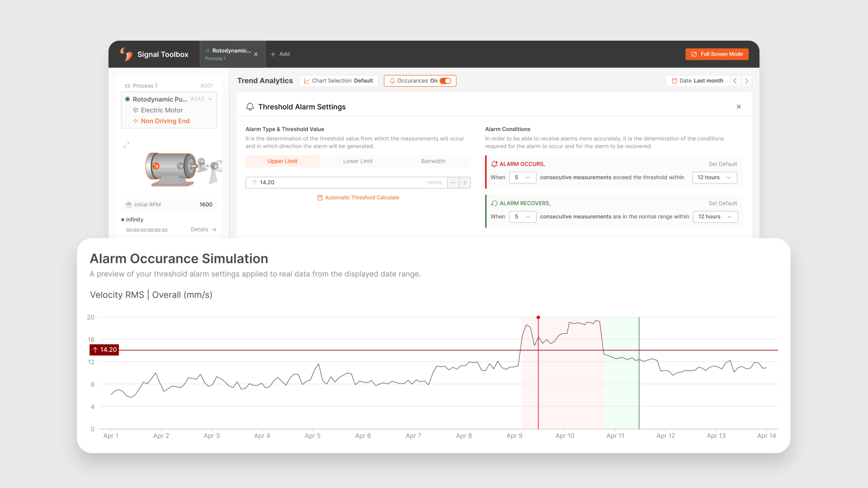Screen dimensions: 868x488
Task: Select the Upper Limit alarm type tab
Action: tap(282, 161)
